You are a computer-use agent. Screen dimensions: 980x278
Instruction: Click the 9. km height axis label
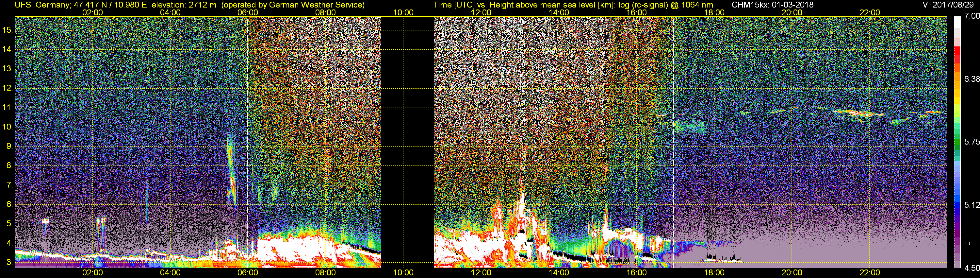click(x=9, y=146)
